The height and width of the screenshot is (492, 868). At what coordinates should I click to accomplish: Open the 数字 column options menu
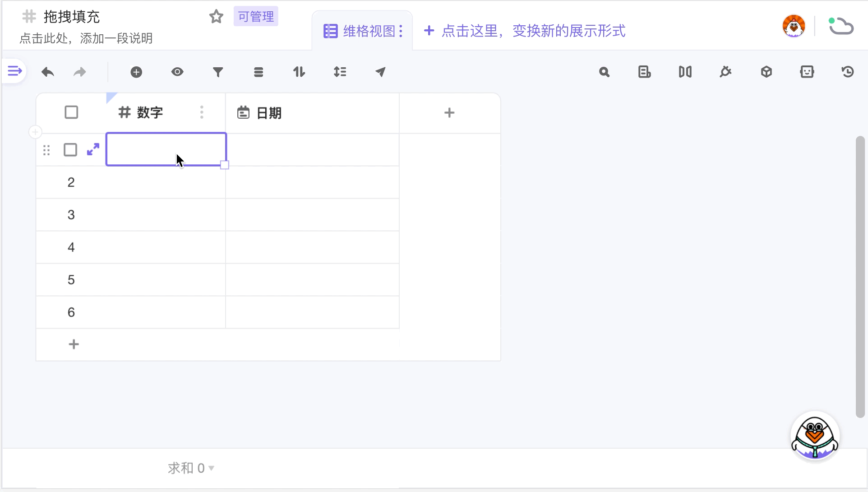202,112
